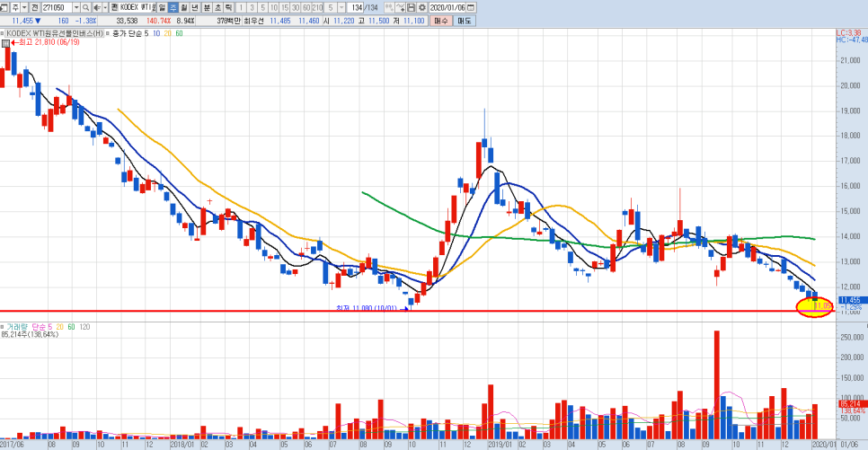Expand the dropdown beside the speaker icon

coord(105,8)
